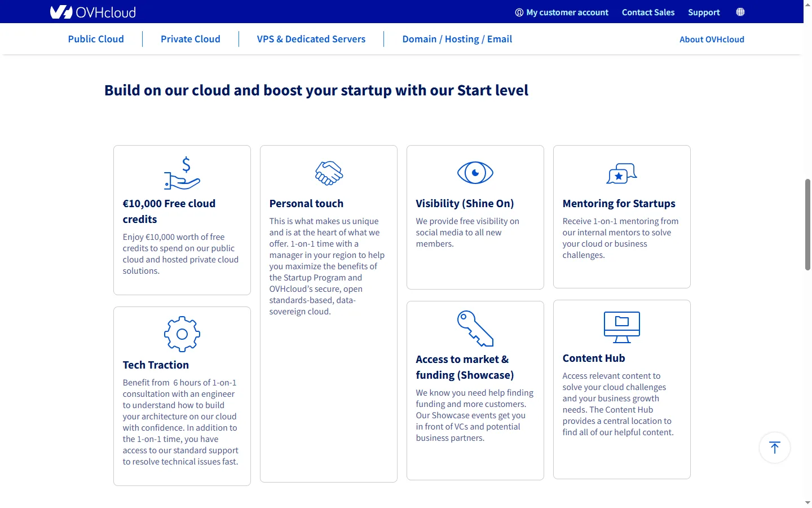Screen dimensions: 812x508
Task: Go to About OVHcloud
Action: pos(712,40)
